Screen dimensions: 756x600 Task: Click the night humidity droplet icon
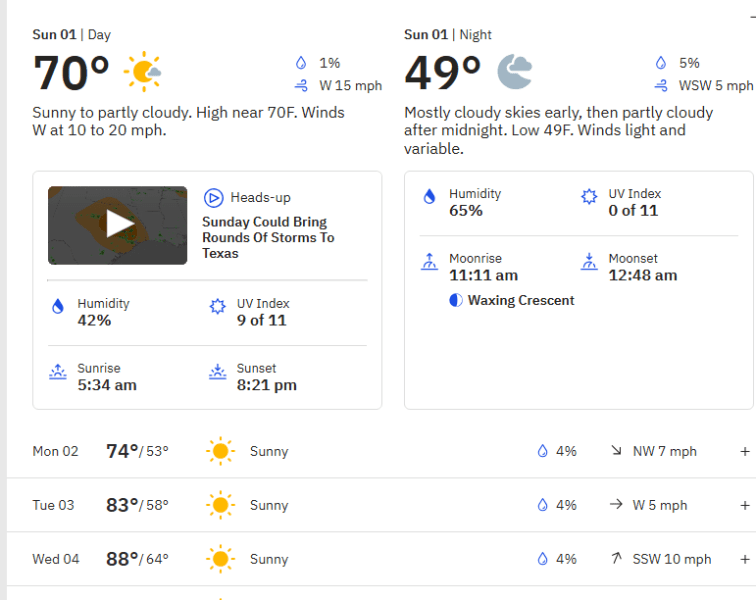click(429, 197)
